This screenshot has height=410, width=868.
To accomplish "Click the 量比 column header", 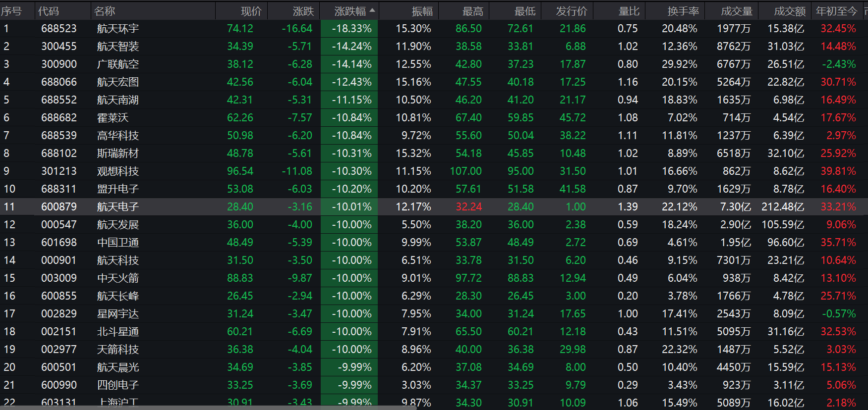I will [x=629, y=11].
